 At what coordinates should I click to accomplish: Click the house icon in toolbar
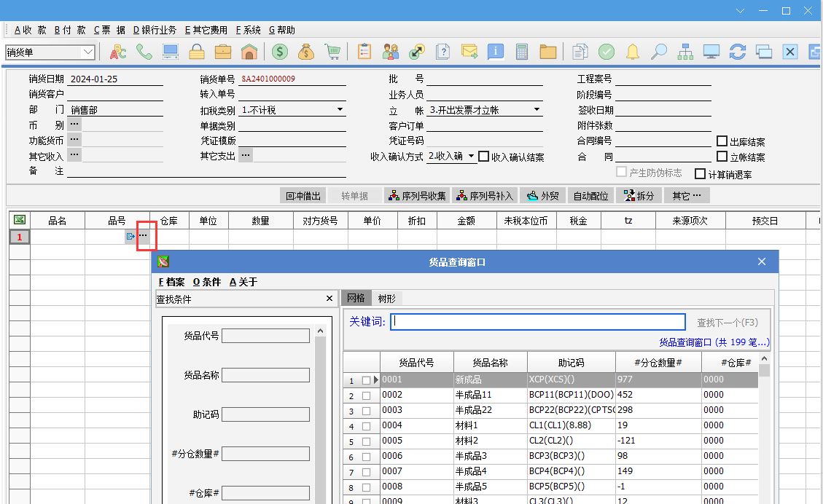(249, 52)
